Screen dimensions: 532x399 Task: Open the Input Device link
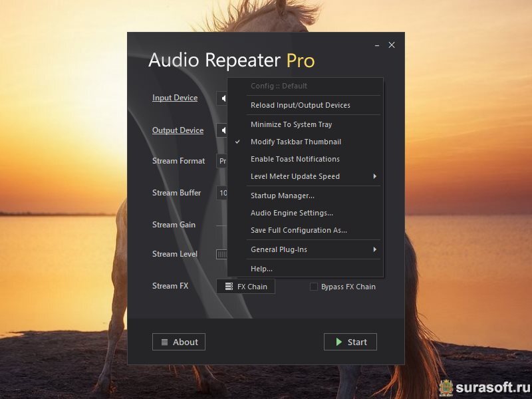[x=175, y=98]
